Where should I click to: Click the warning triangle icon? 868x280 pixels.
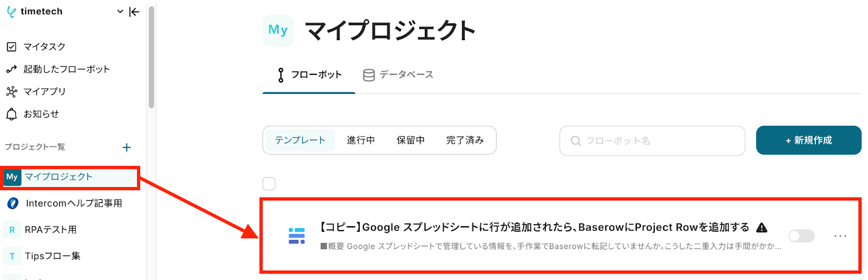(762, 227)
